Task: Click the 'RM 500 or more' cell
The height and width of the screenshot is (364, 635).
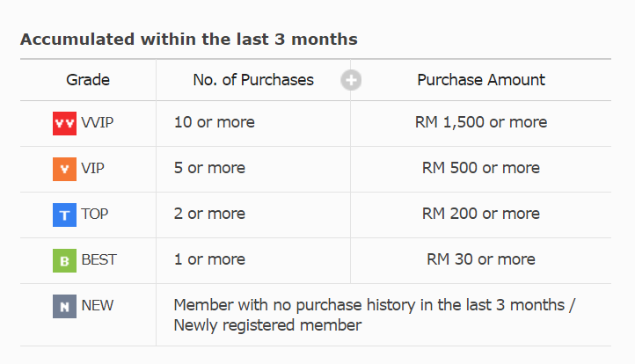Action: pyautogui.click(x=481, y=168)
